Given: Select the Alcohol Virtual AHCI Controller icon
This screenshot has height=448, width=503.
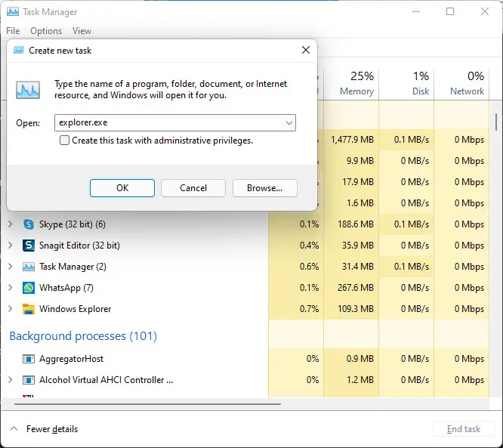Looking at the screenshot, I should pos(29,380).
